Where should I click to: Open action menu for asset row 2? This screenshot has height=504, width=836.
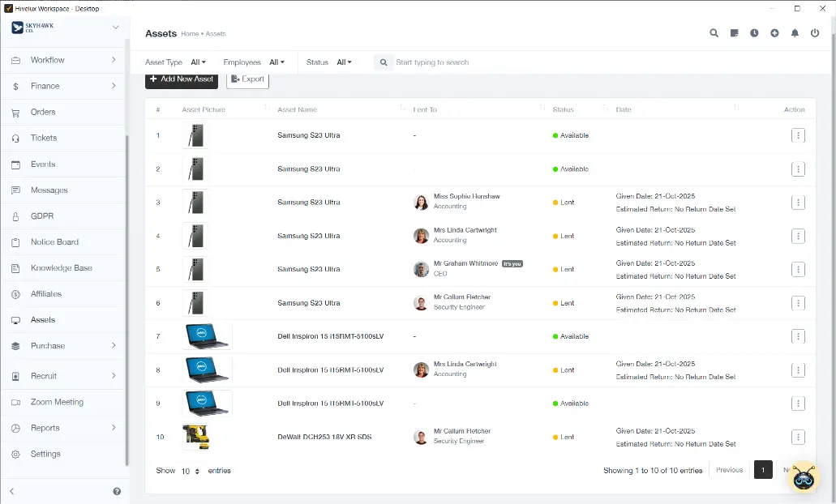point(798,169)
